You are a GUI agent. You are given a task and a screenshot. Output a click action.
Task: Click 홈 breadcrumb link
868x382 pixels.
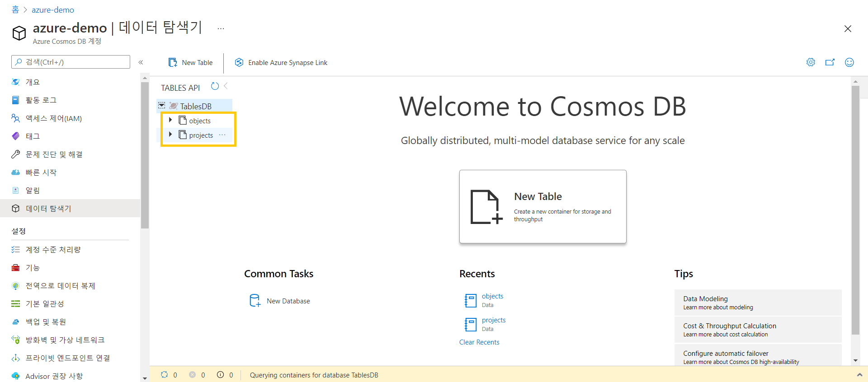pos(15,9)
